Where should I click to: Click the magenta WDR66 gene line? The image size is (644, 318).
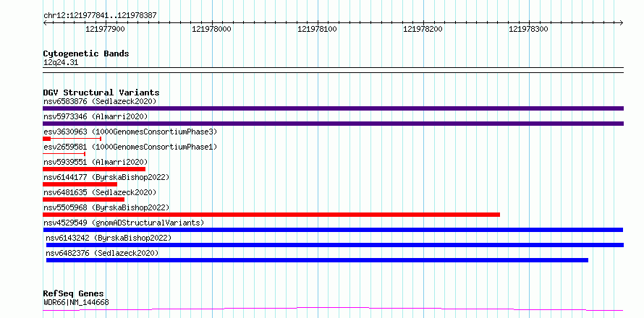[x=333, y=309]
